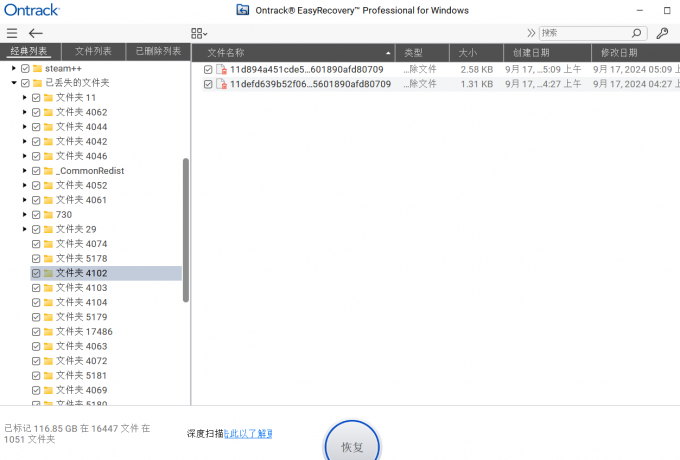Open the key activation icon
680x460 pixels.
tap(662, 33)
